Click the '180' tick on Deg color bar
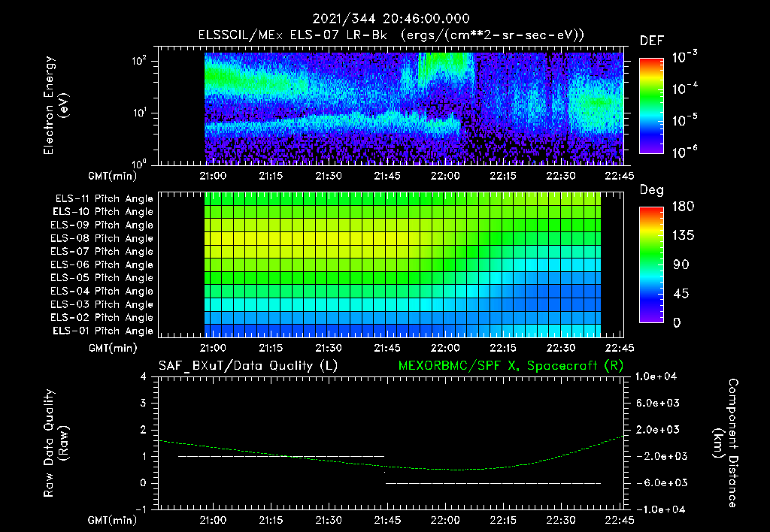 click(x=683, y=207)
